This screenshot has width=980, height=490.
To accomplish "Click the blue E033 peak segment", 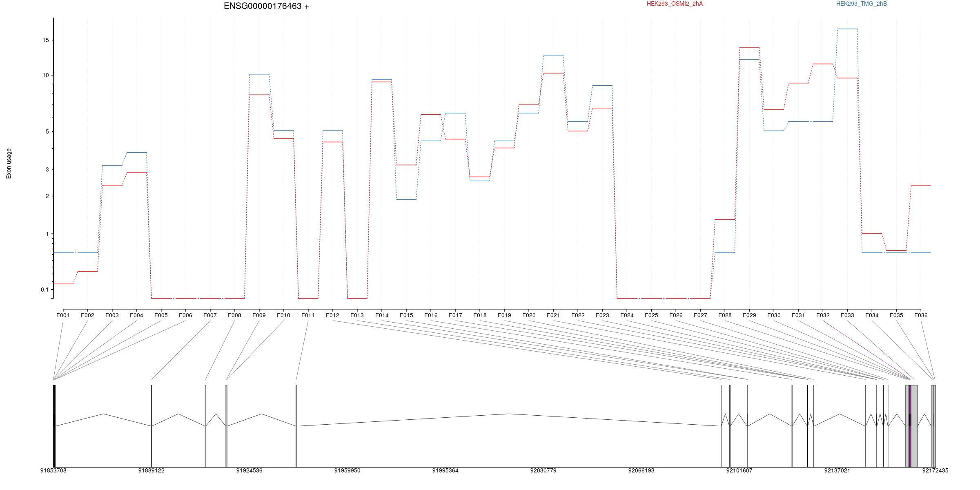I will point(847,29).
